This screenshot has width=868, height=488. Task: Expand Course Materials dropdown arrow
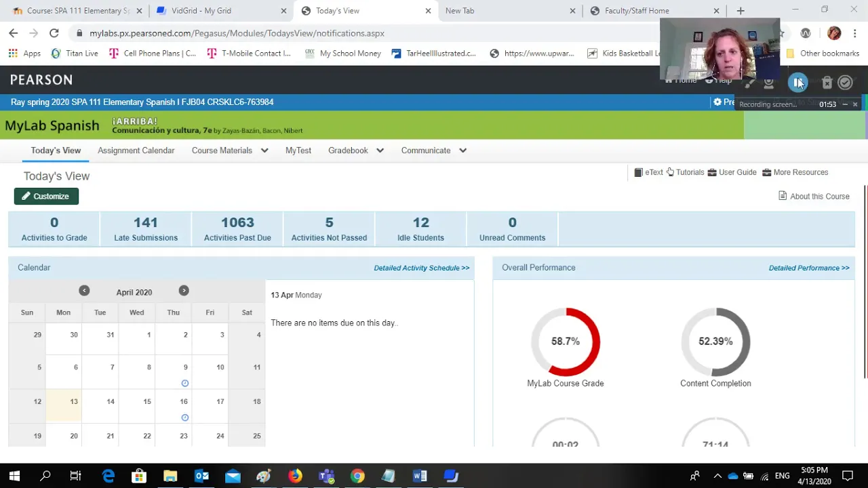tap(264, 150)
